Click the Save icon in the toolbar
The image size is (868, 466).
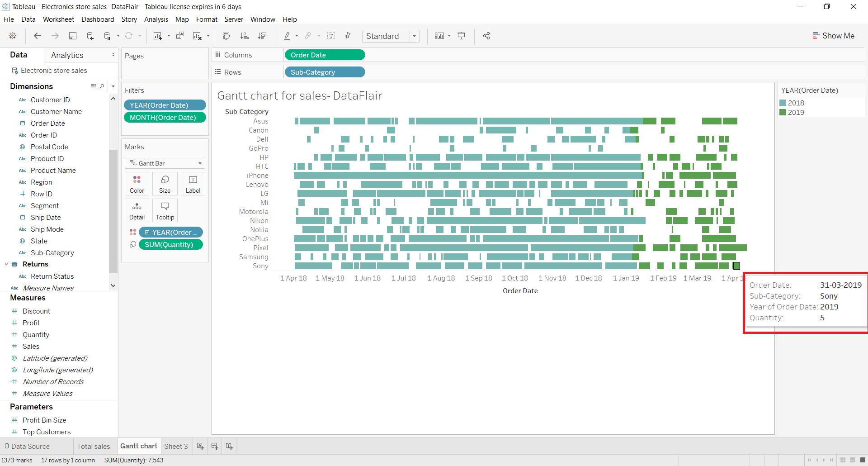73,36
